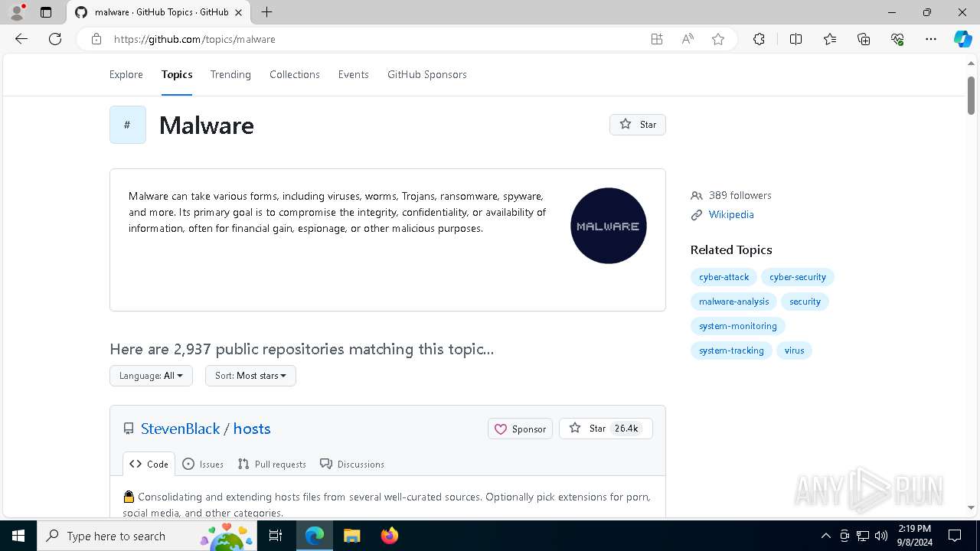Open the Pull requests tab

point(272,464)
